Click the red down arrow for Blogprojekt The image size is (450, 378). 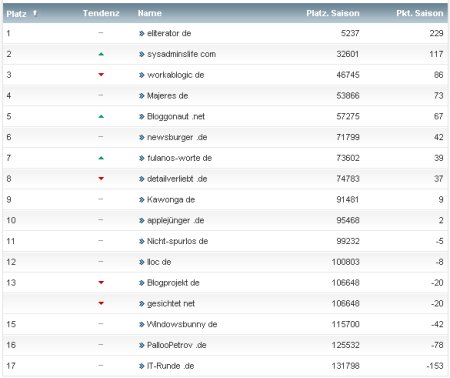[x=101, y=282]
